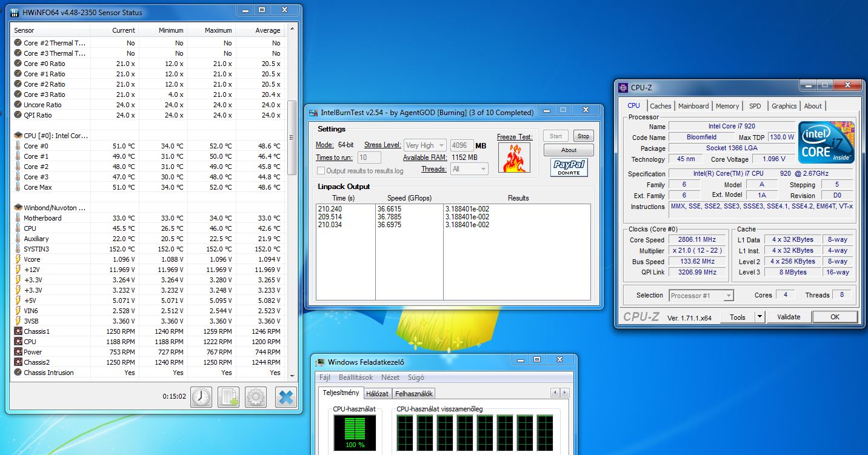This screenshot has height=455, width=868.
Task: Click the chip icon beside CPU [#0]: Intel Cor...
Action: coord(18,136)
